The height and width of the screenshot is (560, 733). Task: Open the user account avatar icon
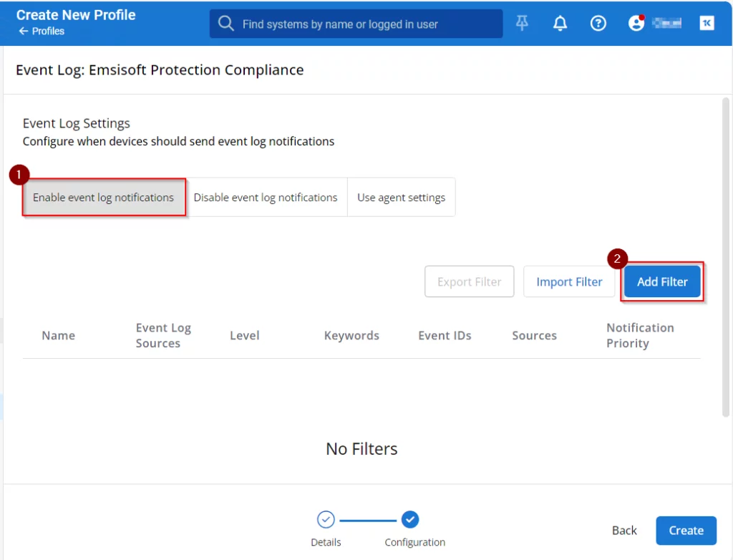coord(636,24)
